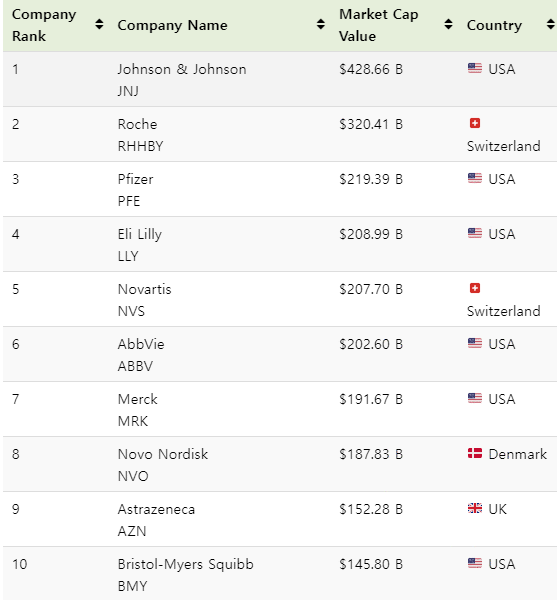Click the USA flag for Johnson & Johnson
This screenshot has height=600, width=557.
475,68
